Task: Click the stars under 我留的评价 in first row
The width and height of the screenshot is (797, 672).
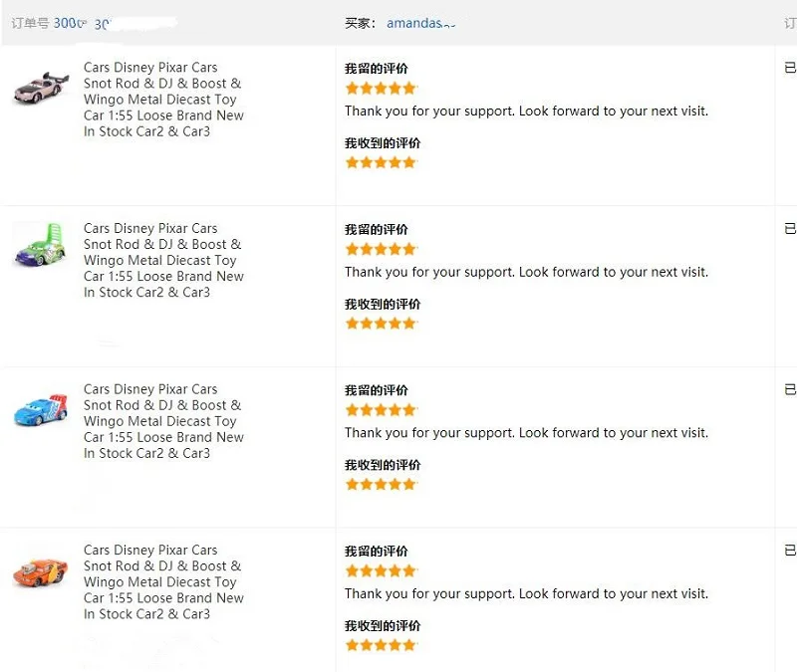Action: point(381,89)
